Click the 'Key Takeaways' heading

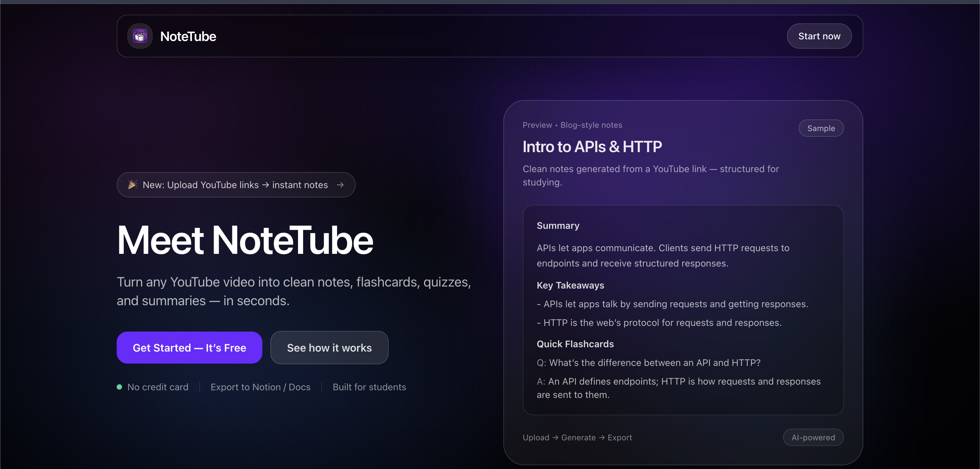coord(570,285)
